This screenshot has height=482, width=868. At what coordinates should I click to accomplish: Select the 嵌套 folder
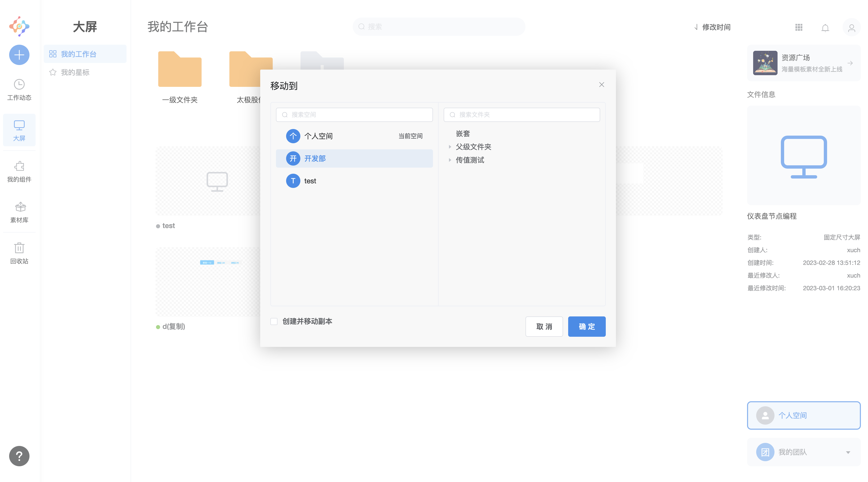pyautogui.click(x=463, y=134)
